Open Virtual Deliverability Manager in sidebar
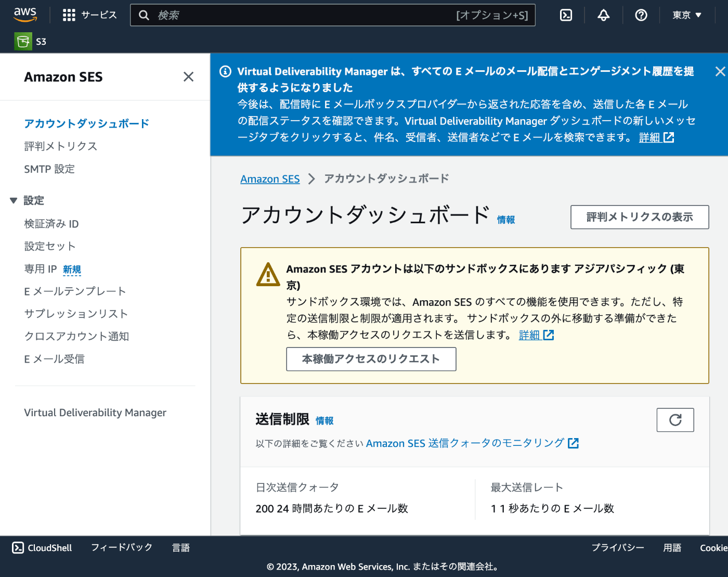Image resolution: width=728 pixels, height=577 pixels. pyautogui.click(x=95, y=413)
